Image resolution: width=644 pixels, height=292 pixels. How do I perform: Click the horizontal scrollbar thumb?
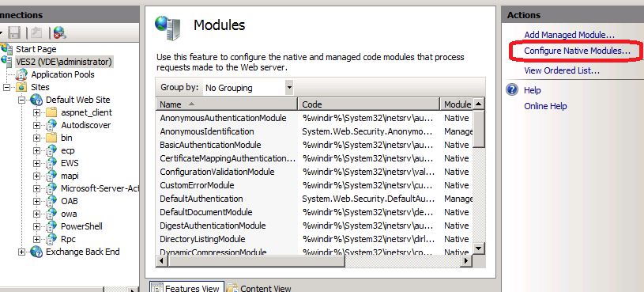(257, 260)
